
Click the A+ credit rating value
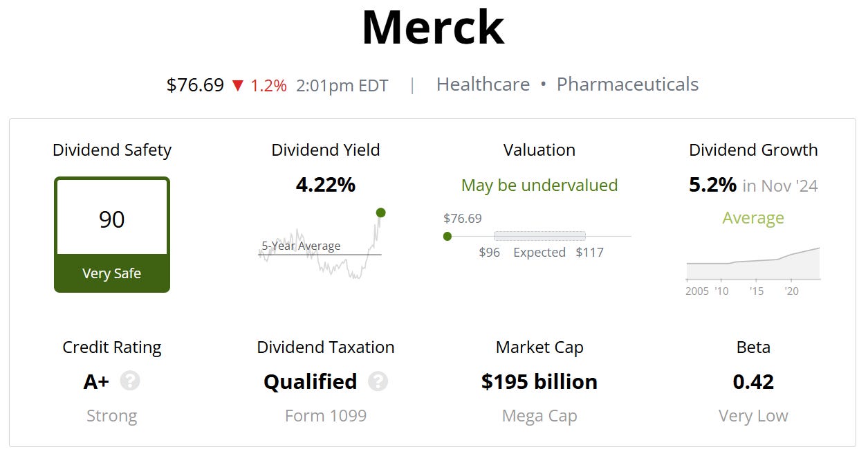[96, 381]
